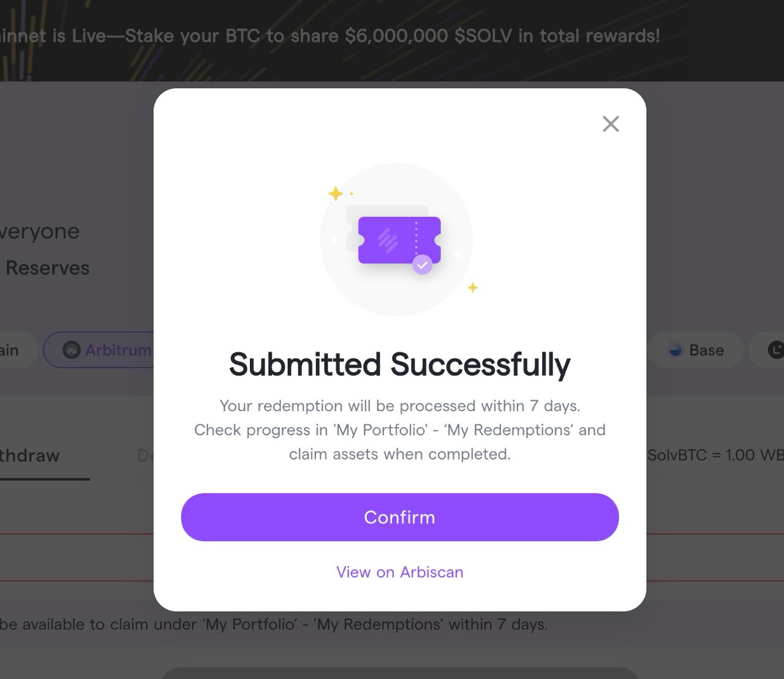
Task: Click the Arbitrum network logo icon
Action: coord(72,350)
